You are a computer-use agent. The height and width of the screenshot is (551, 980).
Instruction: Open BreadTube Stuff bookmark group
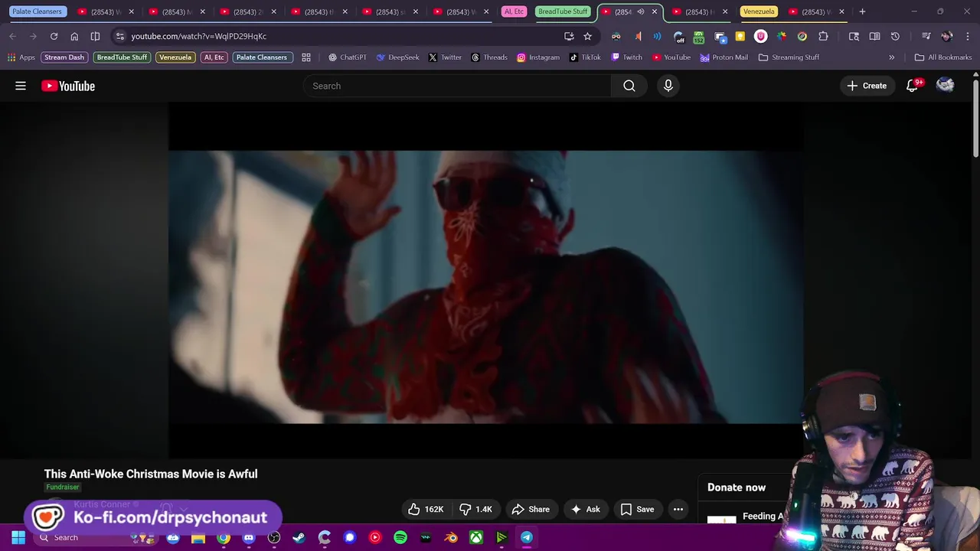122,57
